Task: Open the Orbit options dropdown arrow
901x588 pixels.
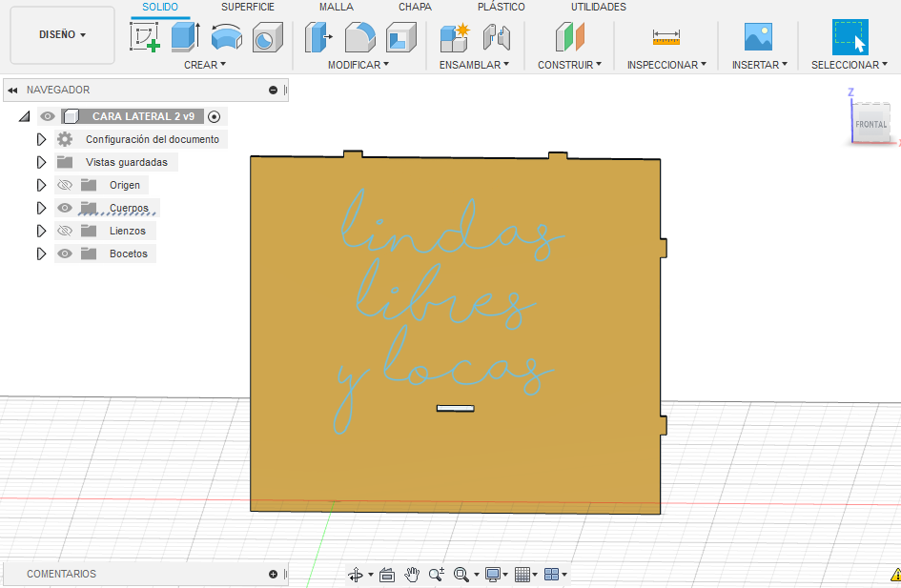Action: tap(371, 575)
